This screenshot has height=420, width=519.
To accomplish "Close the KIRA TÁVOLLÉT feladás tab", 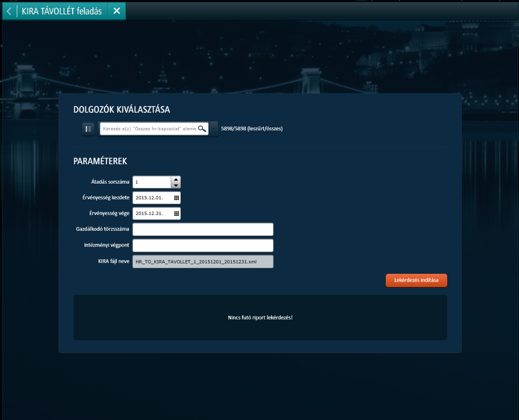I will [x=116, y=11].
